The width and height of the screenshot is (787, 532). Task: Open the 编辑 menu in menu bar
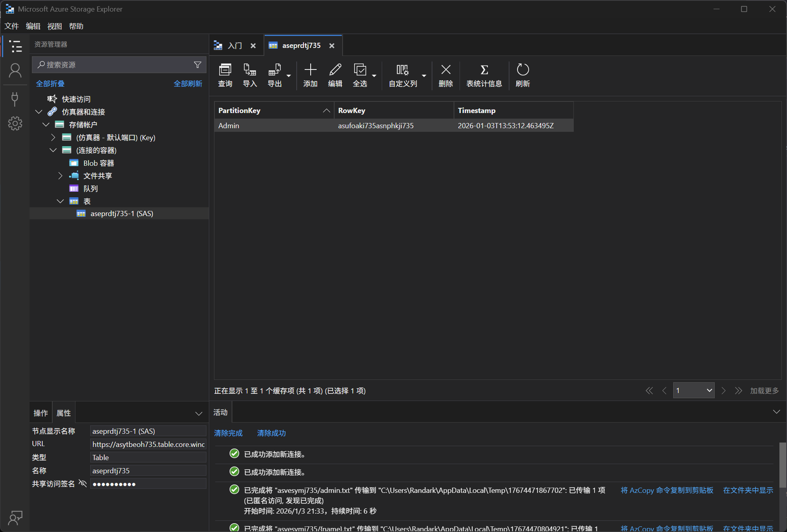pyautogui.click(x=33, y=26)
